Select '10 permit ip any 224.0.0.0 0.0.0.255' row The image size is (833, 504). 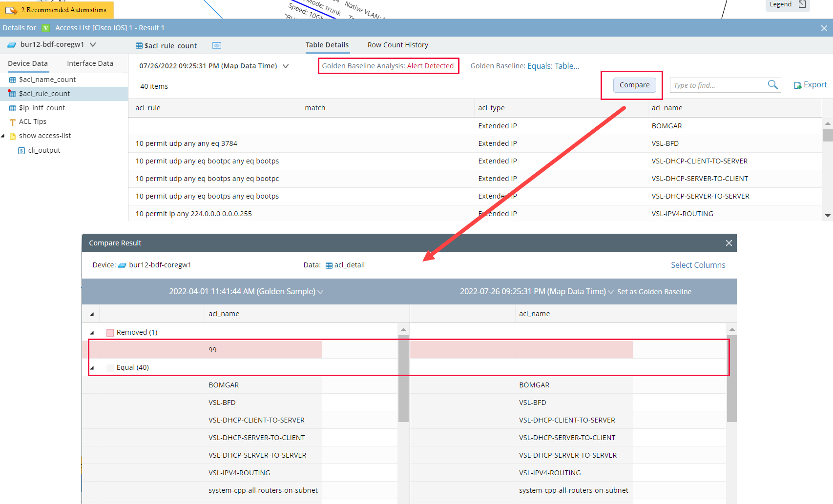(x=475, y=214)
